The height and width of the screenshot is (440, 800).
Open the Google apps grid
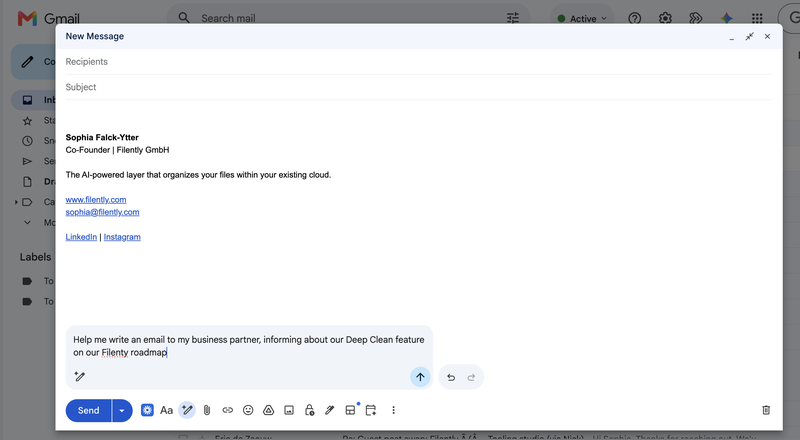(x=757, y=18)
